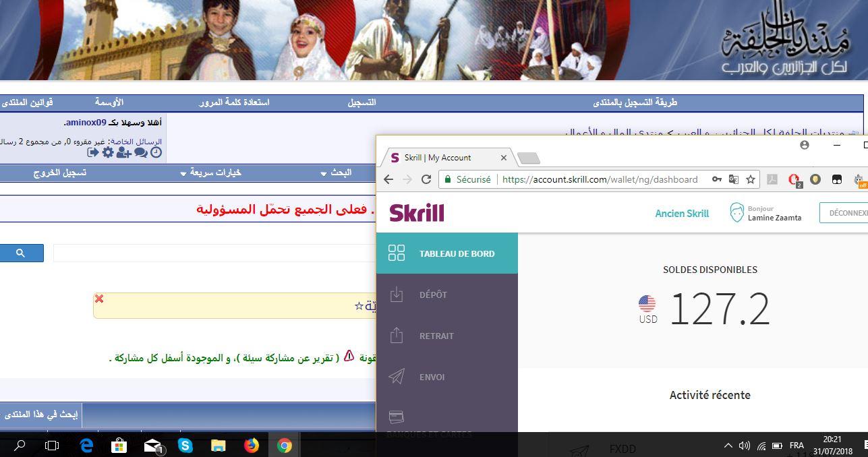The width and height of the screenshot is (868, 457).
Task: Bookmark the Skrill page with the star
Action: (750, 179)
